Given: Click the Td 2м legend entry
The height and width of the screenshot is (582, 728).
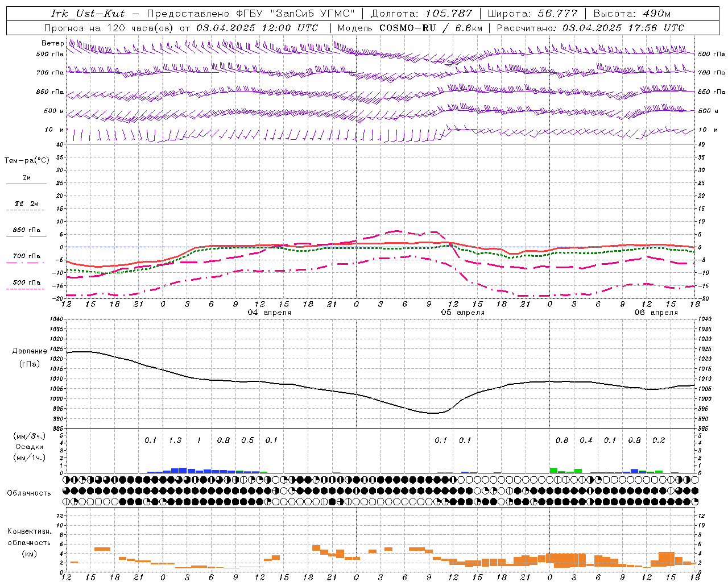Looking at the screenshot, I should pos(27,203).
